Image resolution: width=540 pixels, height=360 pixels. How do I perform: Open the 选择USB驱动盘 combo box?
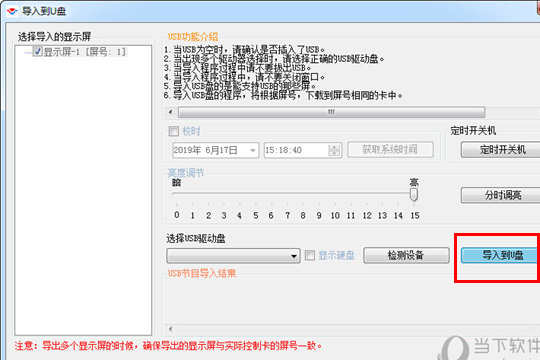point(233,256)
